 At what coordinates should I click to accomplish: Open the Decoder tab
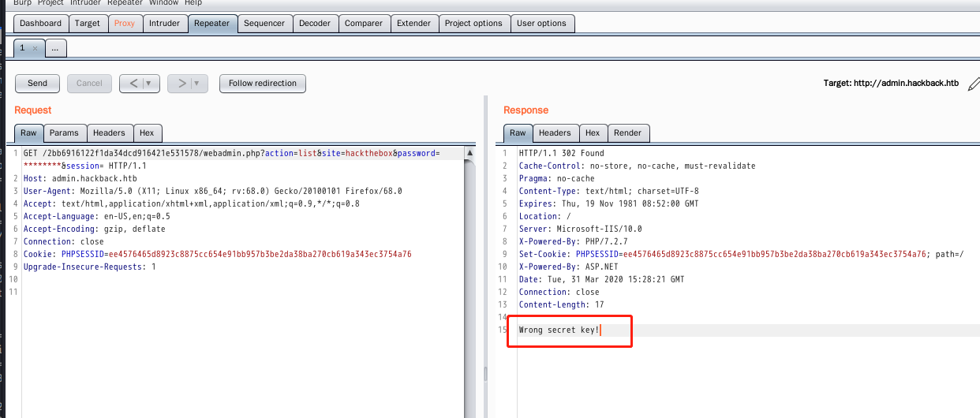pos(315,23)
